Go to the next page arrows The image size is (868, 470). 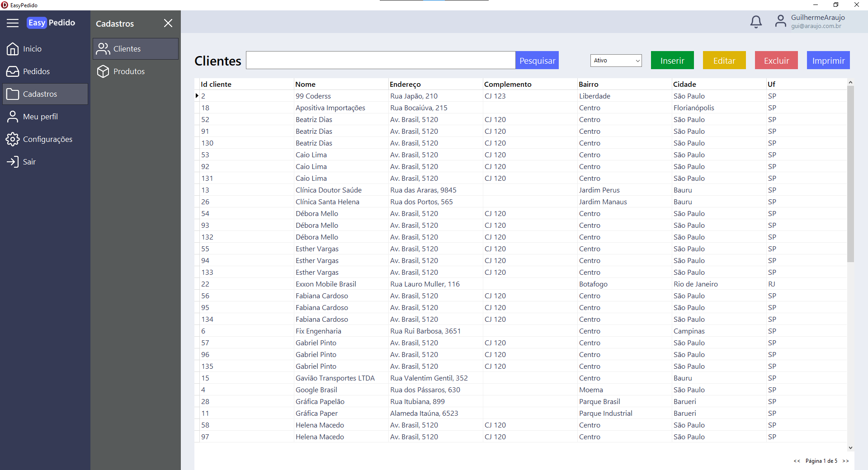pos(845,461)
